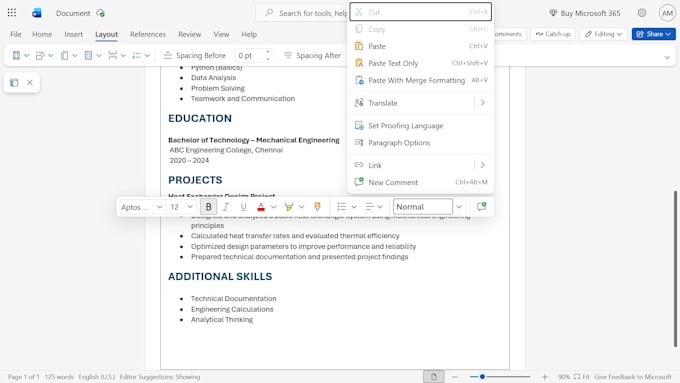Image resolution: width=680 pixels, height=383 pixels.
Task: Expand the alignment dropdown arrow
Action: [380, 207]
